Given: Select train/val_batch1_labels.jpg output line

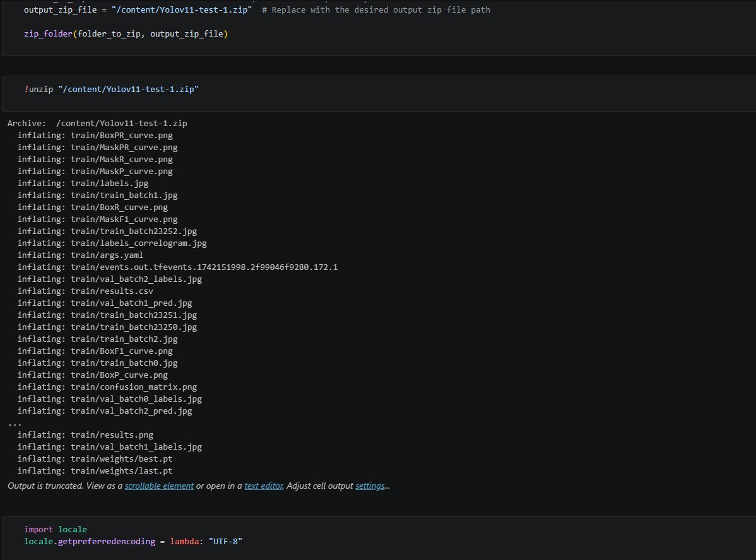Looking at the screenshot, I should pos(109,446).
